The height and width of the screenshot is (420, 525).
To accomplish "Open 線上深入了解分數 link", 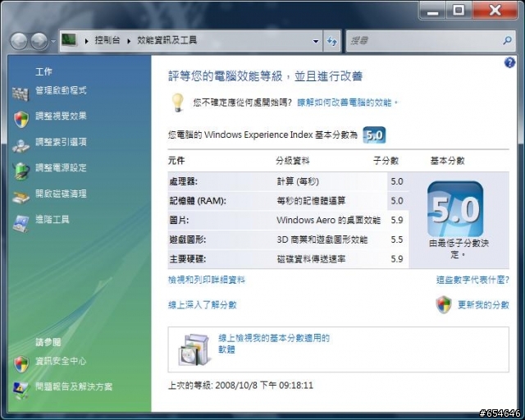I will point(203,305).
